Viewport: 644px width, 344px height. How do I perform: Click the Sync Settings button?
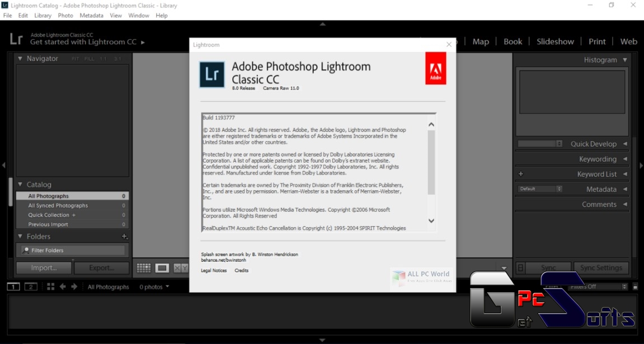point(601,267)
